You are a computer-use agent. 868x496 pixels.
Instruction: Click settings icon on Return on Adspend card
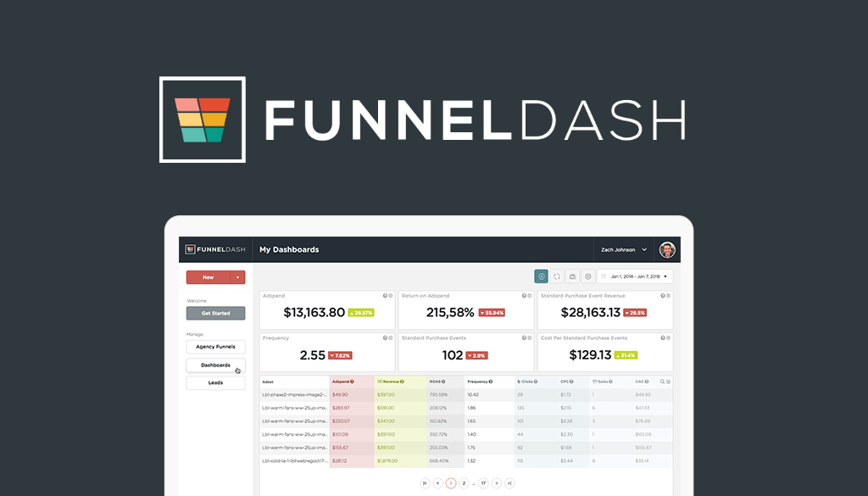tap(529, 296)
